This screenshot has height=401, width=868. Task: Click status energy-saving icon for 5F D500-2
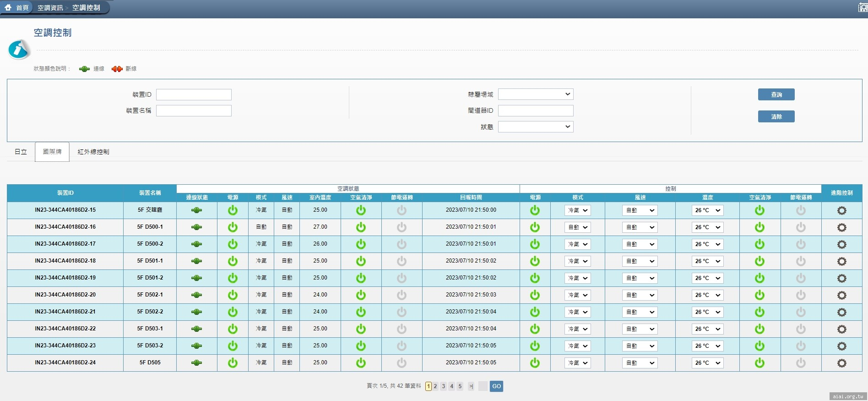click(x=401, y=244)
